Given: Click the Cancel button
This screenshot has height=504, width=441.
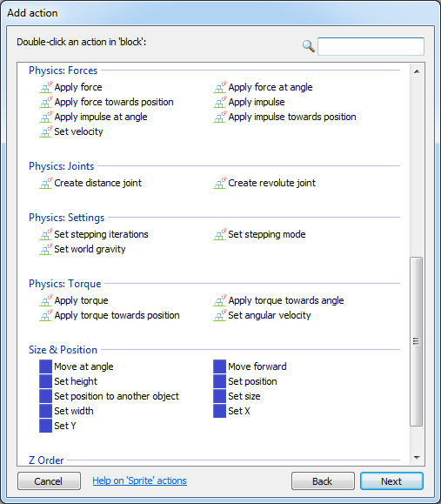Looking at the screenshot, I should pyautogui.click(x=49, y=480).
